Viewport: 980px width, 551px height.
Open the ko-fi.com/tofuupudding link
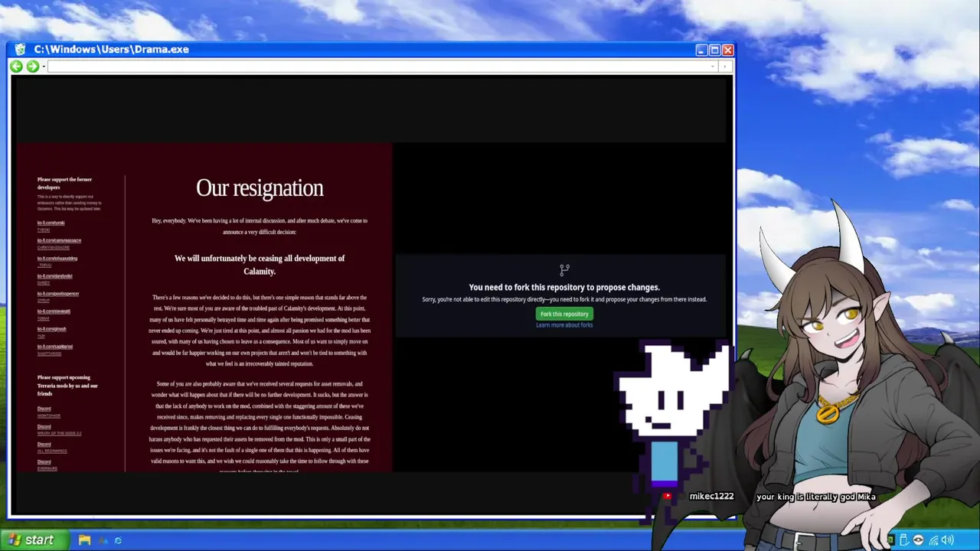[57, 258]
